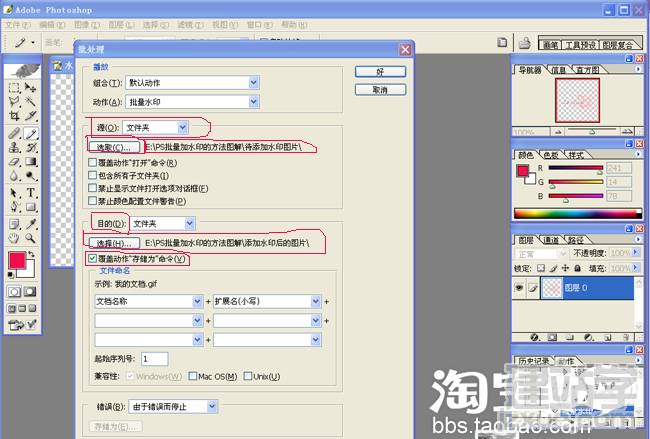Viewport: 650px width, 439px height.
Task: Click the 选取(C) source choose button
Action: point(114,147)
